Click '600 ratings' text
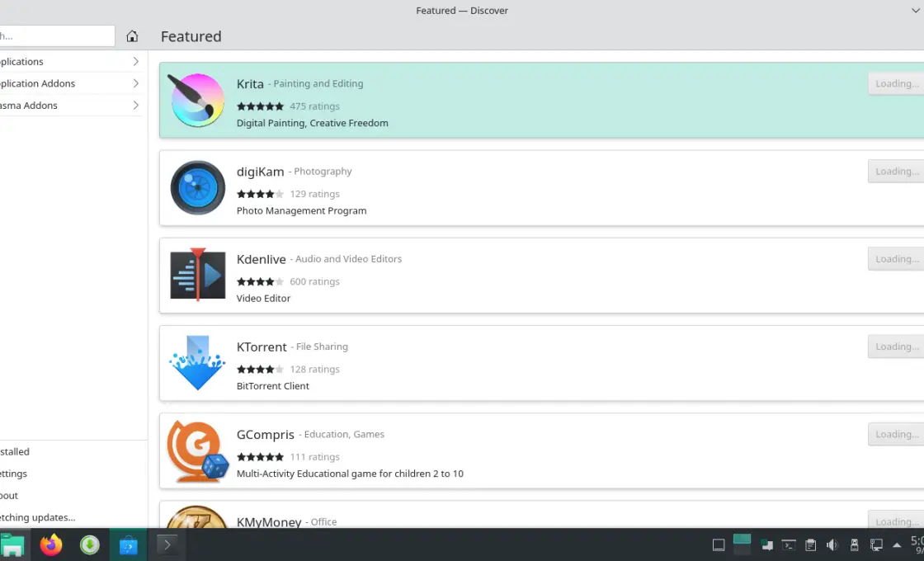The height and width of the screenshot is (561, 924). pos(314,281)
